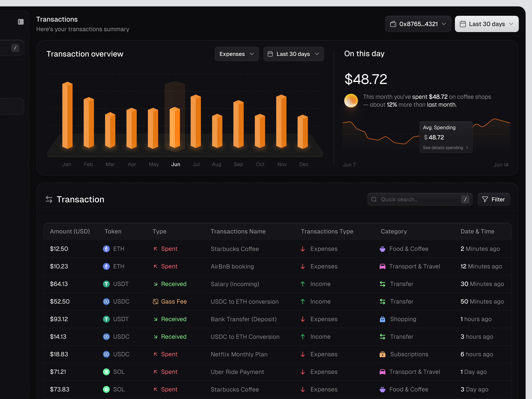This screenshot has width=532, height=399.
Task: Click the SOL token icon in $71.21 row
Action: click(106, 372)
